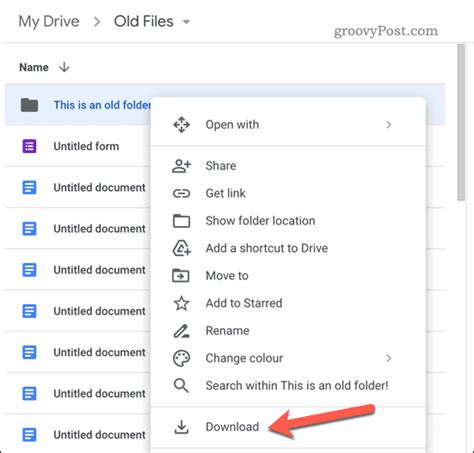The width and height of the screenshot is (474, 453).
Task: Select the last 'Untitled document' name at bottom
Action: click(x=99, y=435)
